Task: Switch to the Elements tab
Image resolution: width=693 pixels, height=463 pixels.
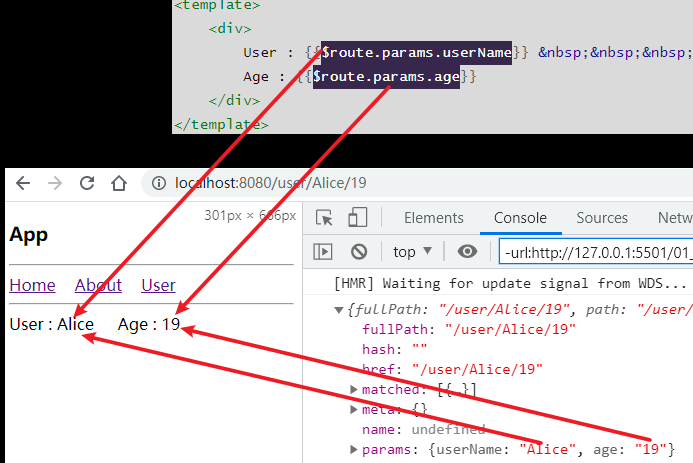Action: pyautogui.click(x=434, y=218)
